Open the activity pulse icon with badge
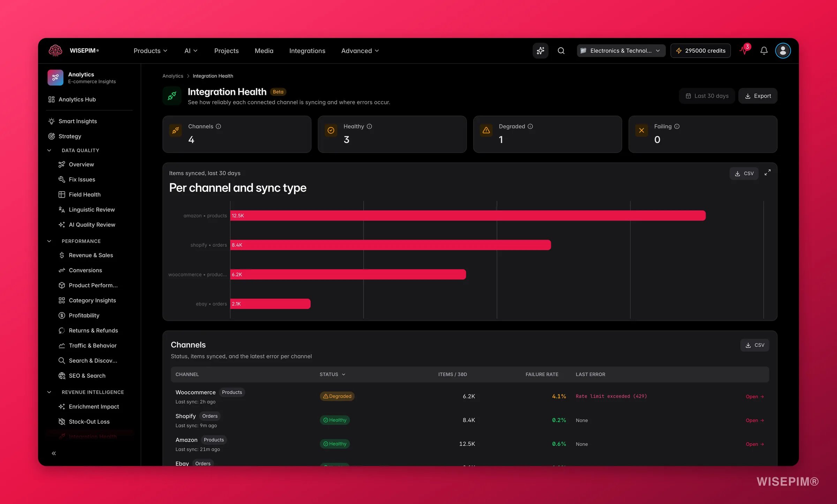This screenshot has height=504, width=837. pyautogui.click(x=745, y=50)
